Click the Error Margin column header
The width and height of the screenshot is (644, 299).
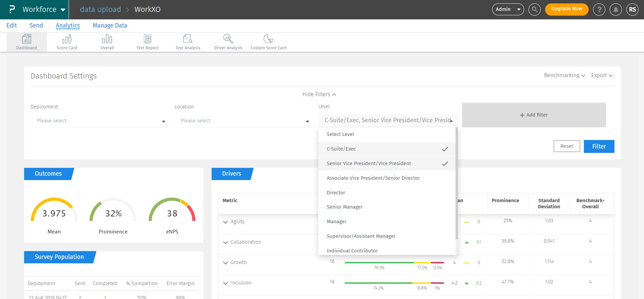[180, 283]
